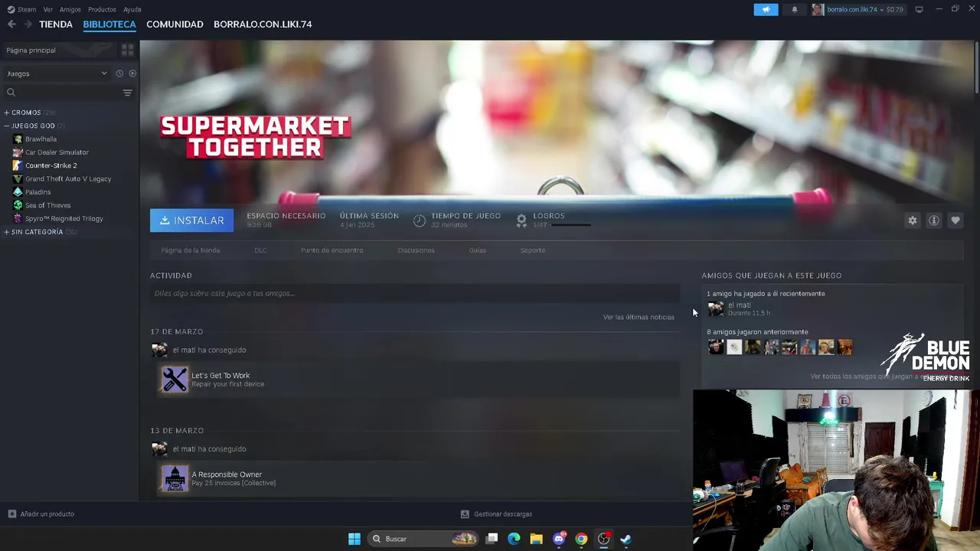Open Página de la tienda link

pos(191,250)
